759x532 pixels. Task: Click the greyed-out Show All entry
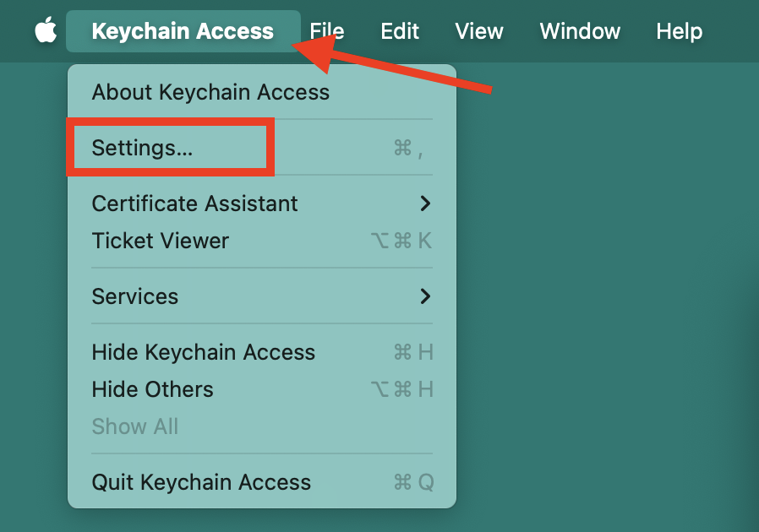pos(135,426)
